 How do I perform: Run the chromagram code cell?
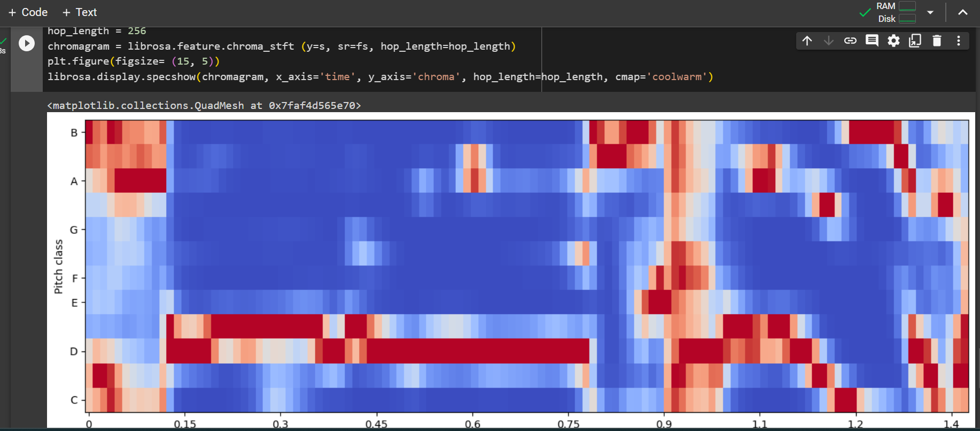27,43
